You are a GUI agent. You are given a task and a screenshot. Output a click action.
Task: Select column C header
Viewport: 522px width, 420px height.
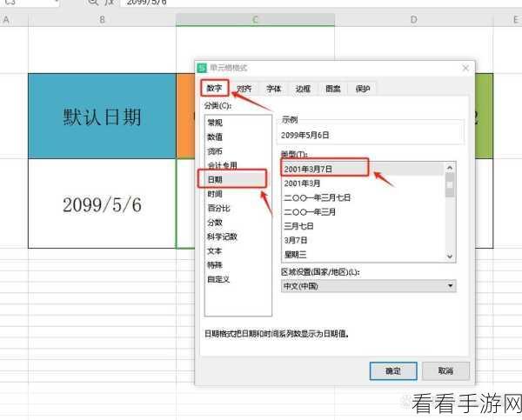(255, 20)
